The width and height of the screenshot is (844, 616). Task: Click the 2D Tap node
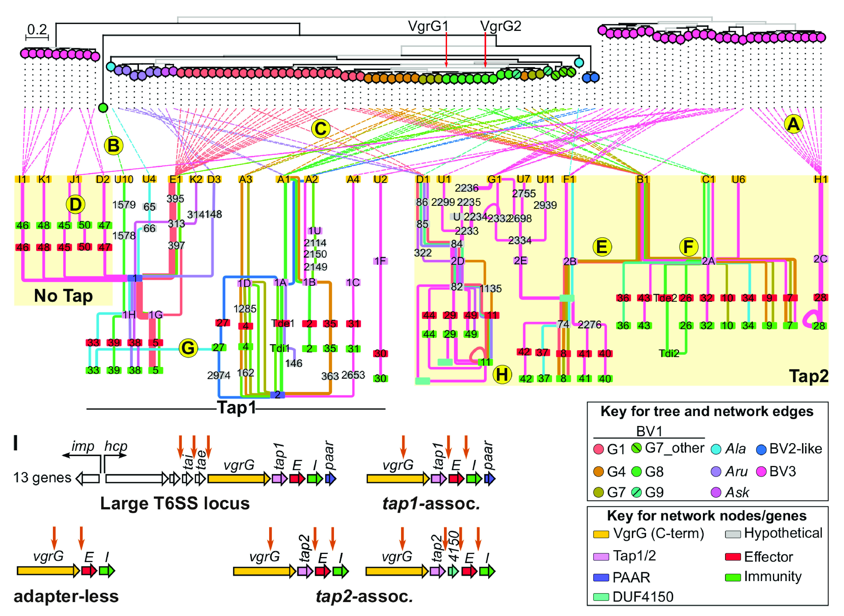click(457, 261)
